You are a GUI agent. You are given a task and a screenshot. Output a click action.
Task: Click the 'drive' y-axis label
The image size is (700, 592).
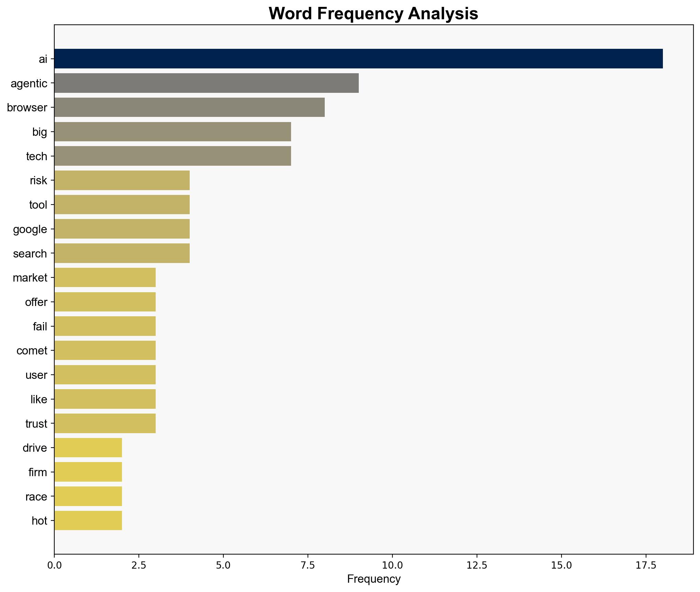tap(35, 448)
